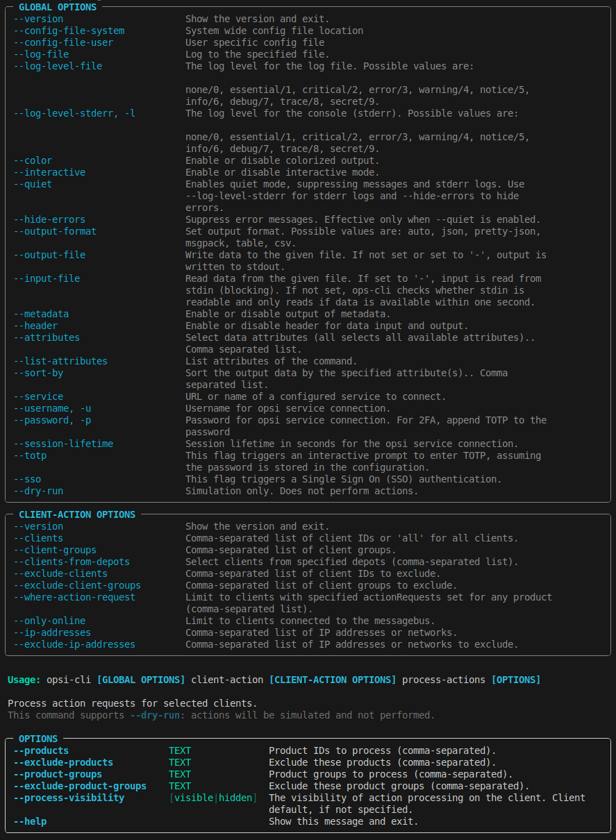Image resolution: width=616 pixels, height=840 pixels.
Task: Select the "--process-visibility" option
Action: pos(69,798)
